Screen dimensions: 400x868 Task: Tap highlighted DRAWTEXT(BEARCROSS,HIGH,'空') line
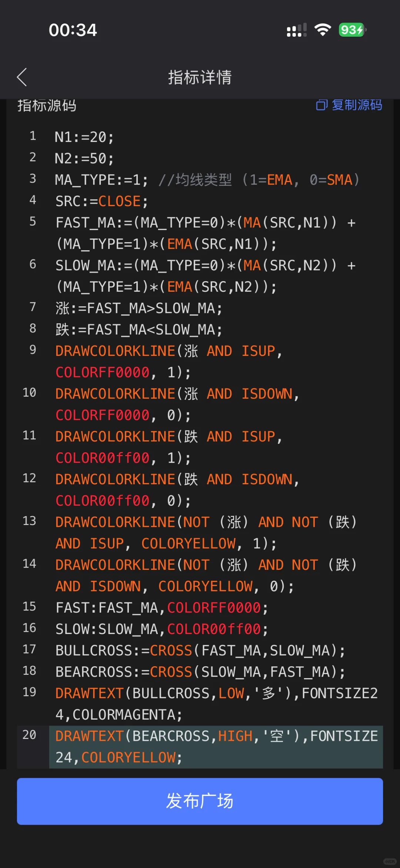coord(217,747)
